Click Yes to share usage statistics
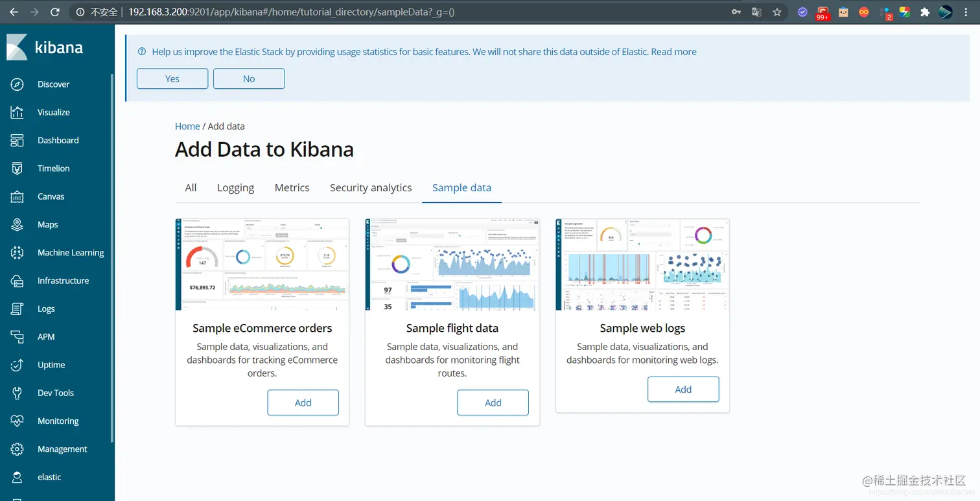 [172, 78]
